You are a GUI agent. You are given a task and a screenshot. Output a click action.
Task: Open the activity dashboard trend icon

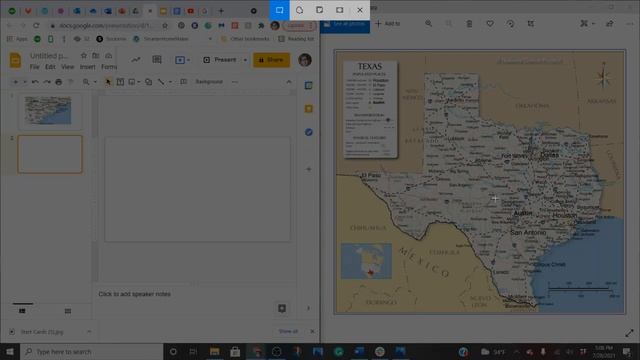point(136,60)
